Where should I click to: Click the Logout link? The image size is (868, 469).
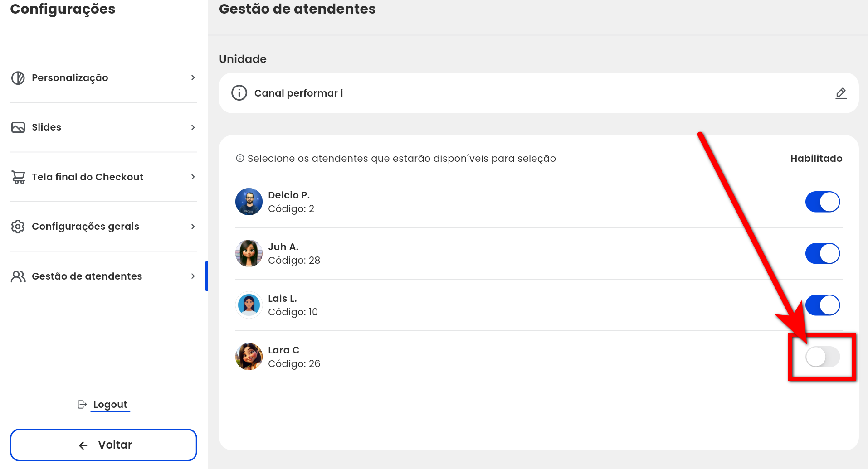tap(110, 404)
